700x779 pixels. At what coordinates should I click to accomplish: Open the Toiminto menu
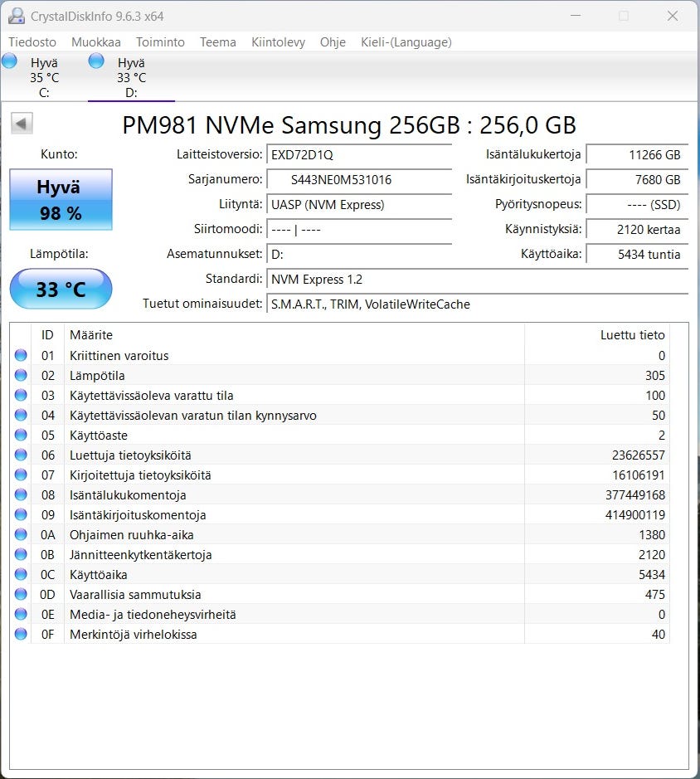(x=160, y=42)
